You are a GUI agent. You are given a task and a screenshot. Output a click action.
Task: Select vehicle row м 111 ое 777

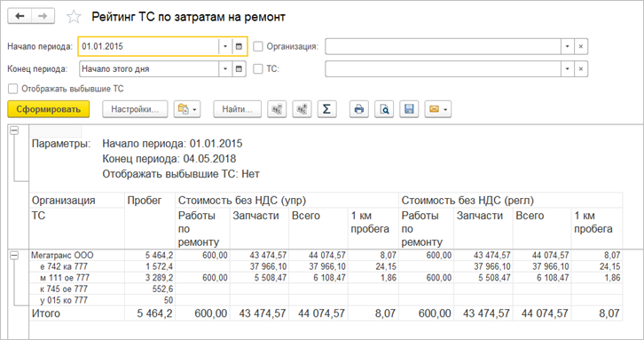pos(77,278)
